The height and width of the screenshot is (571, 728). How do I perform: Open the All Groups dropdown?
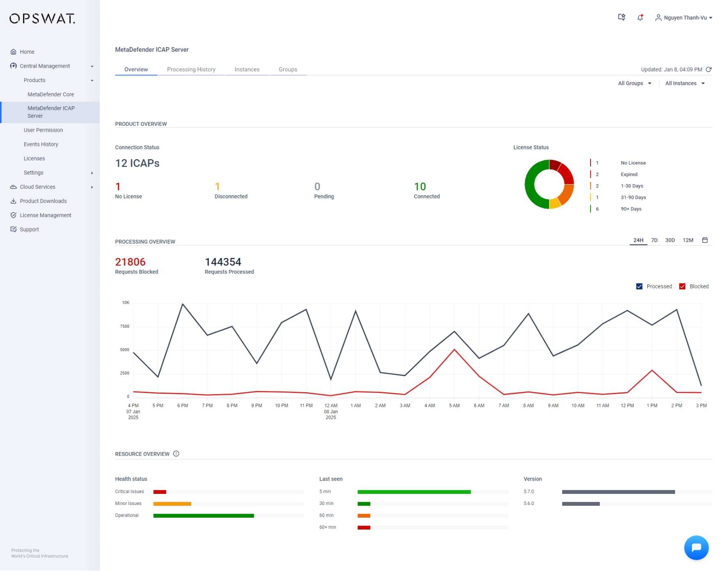[634, 84]
